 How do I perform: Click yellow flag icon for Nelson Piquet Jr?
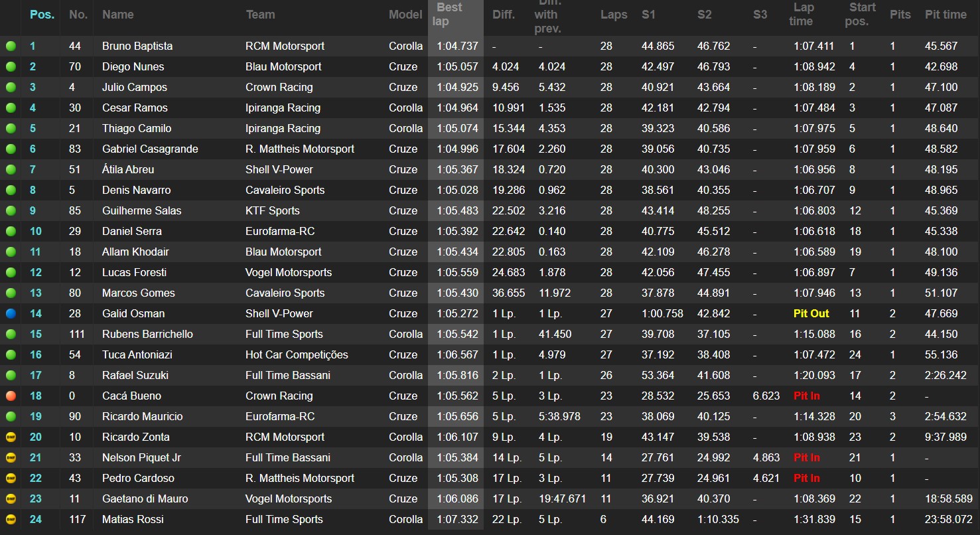(11, 458)
